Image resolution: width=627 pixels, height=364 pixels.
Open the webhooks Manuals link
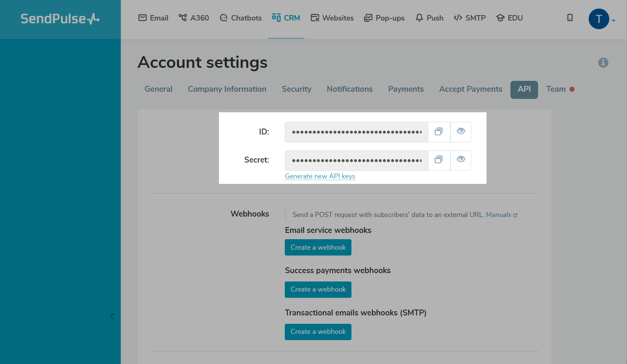coord(499,215)
